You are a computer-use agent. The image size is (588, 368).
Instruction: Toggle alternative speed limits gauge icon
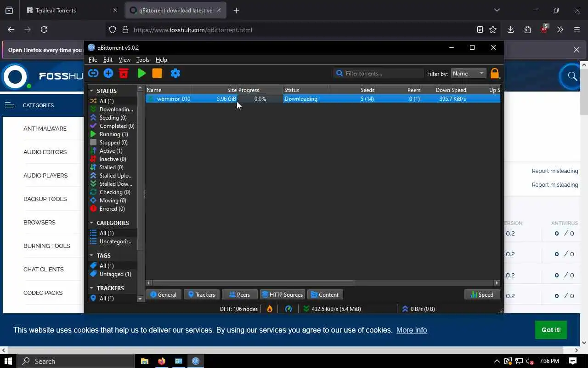coord(288,309)
